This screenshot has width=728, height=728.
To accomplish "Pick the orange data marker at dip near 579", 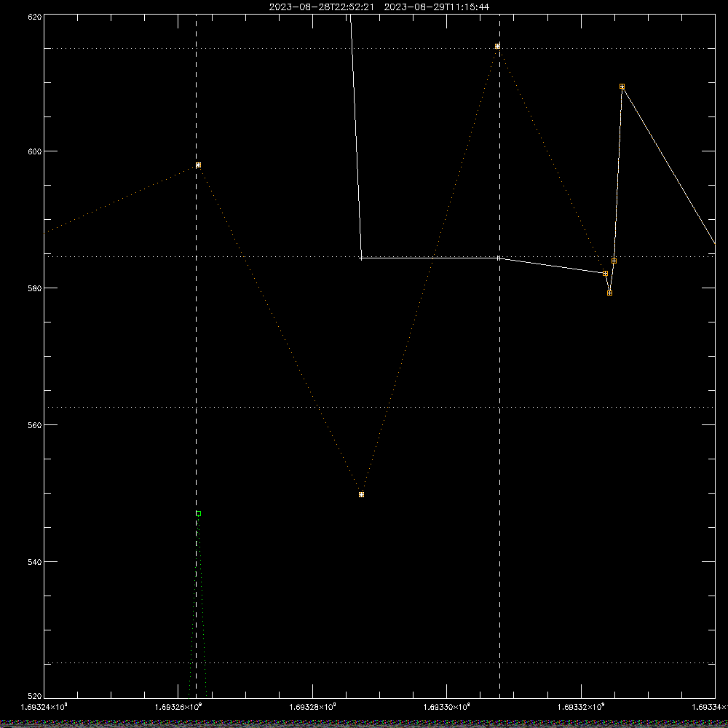I will tap(609, 293).
